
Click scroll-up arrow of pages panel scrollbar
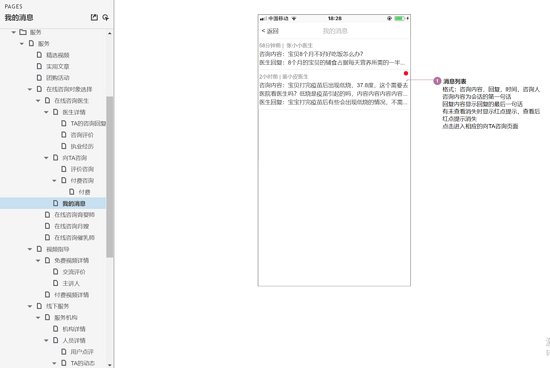click(110, 33)
